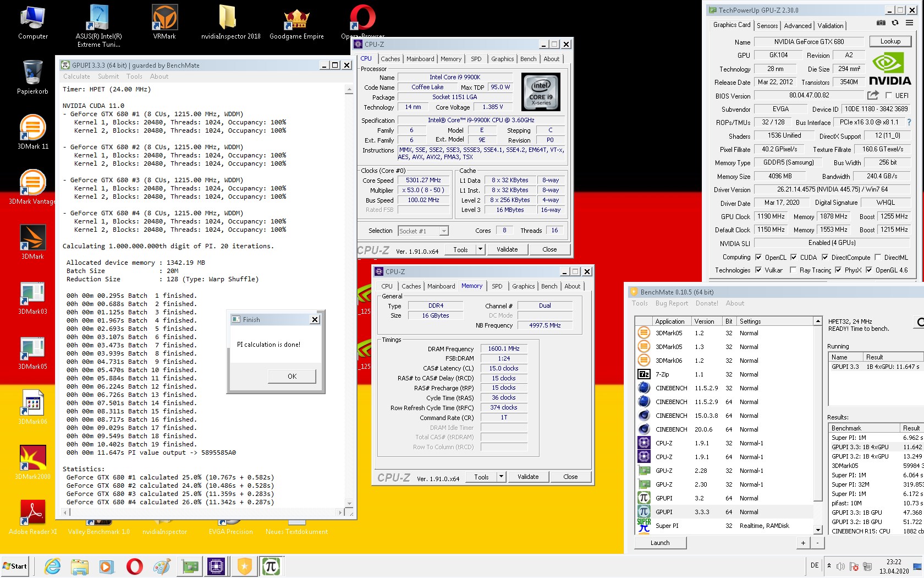Toggle the DirectML checkbox
Viewport: 924px width, 578px height.
878,257
